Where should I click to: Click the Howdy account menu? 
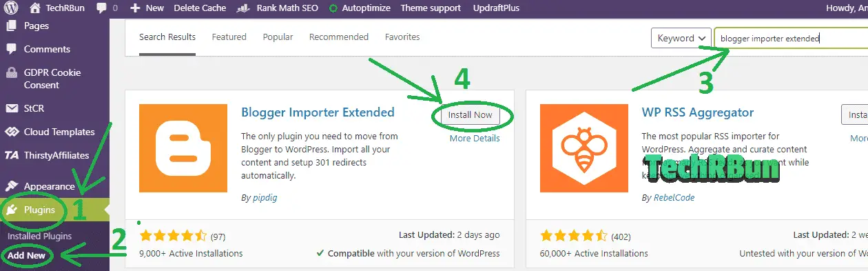click(x=846, y=8)
